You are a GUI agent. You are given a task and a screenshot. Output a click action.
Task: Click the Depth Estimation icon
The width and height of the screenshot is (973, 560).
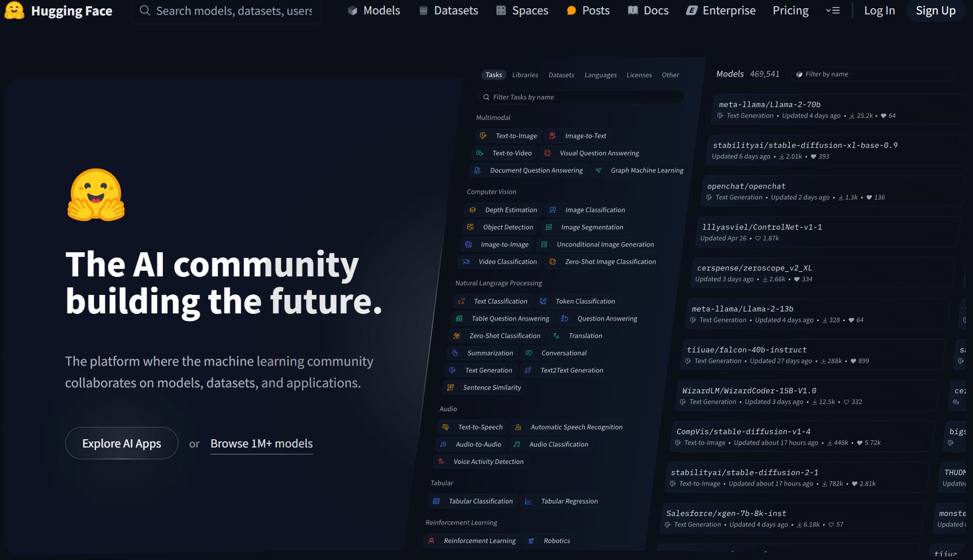pos(473,210)
